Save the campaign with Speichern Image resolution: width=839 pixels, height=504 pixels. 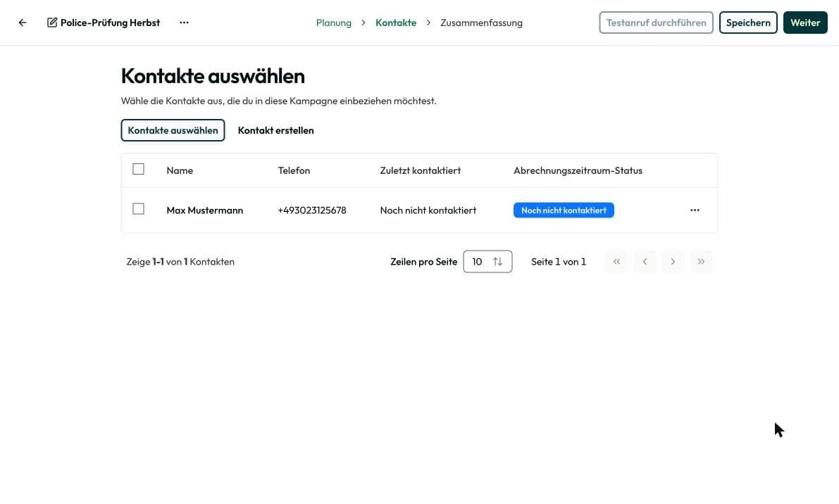click(x=748, y=23)
